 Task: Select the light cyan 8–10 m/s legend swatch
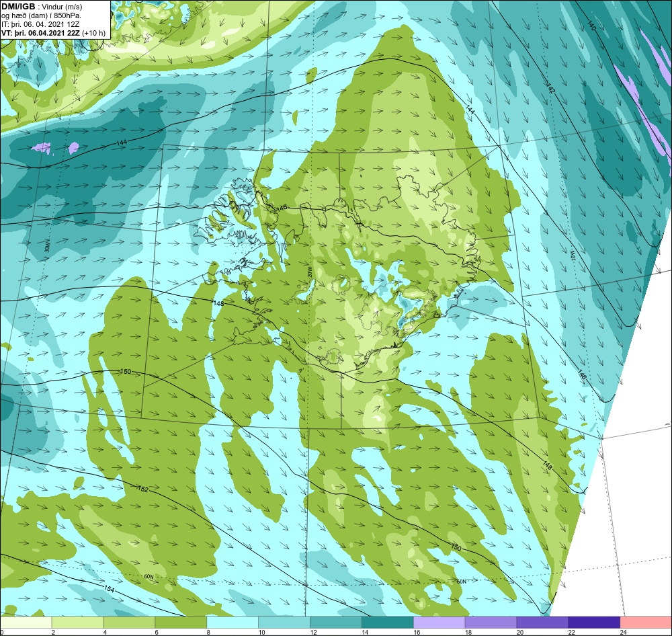233,623
